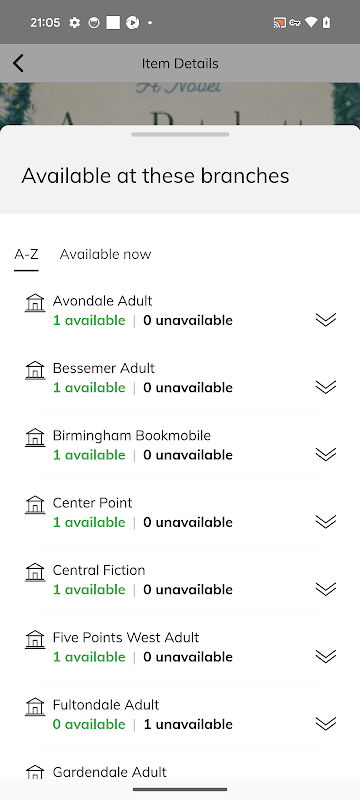Click the library icon next to Avondale Adult
Image resolution: width=360 pixels, height=800 pixels.
point(35,303)
